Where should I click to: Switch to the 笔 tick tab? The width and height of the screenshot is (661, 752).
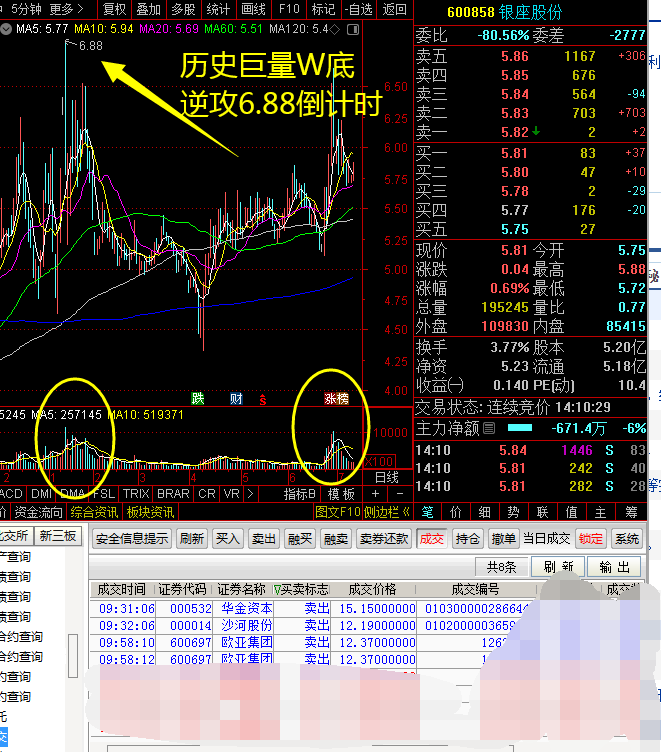(427, 512)
